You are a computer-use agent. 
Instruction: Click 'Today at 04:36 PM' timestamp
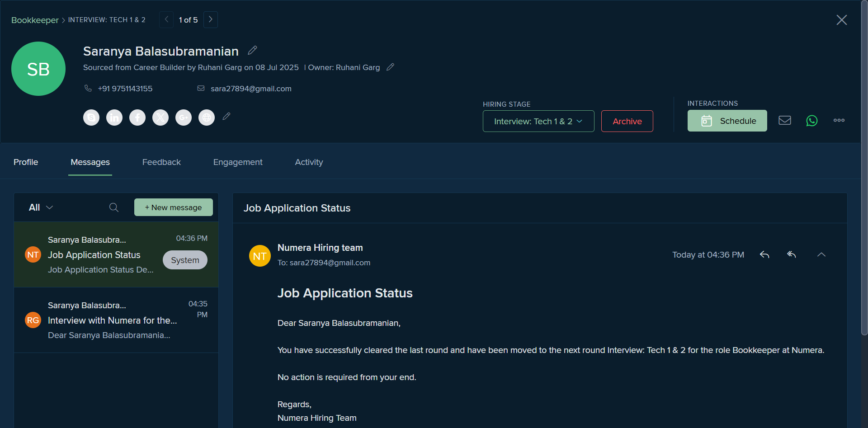(708, 254)
